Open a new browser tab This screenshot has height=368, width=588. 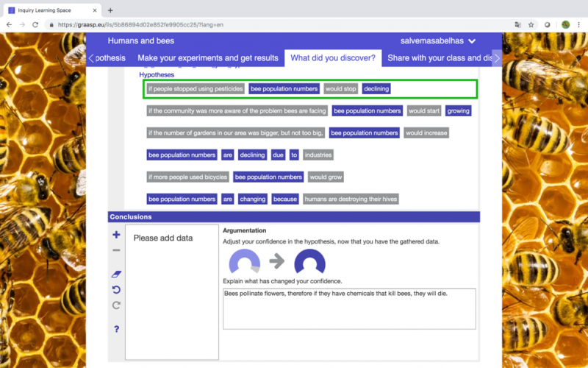pos(110,10)
